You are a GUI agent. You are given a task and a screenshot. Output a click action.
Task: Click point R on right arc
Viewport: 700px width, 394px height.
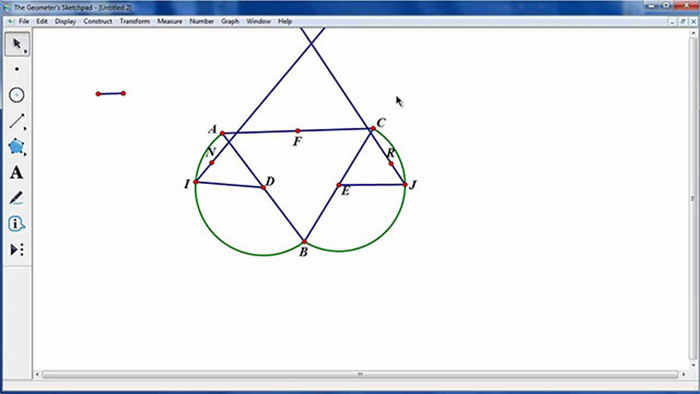(391, 164)
